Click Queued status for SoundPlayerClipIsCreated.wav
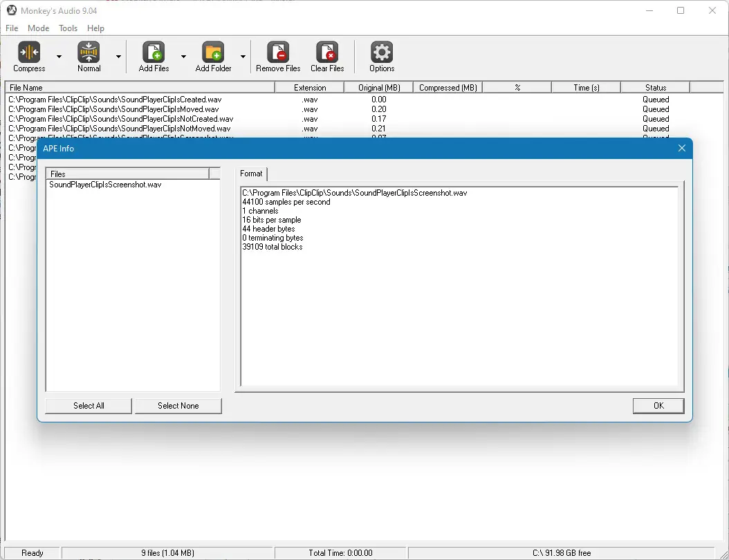The image size is (729, 560). pos(656,100)
